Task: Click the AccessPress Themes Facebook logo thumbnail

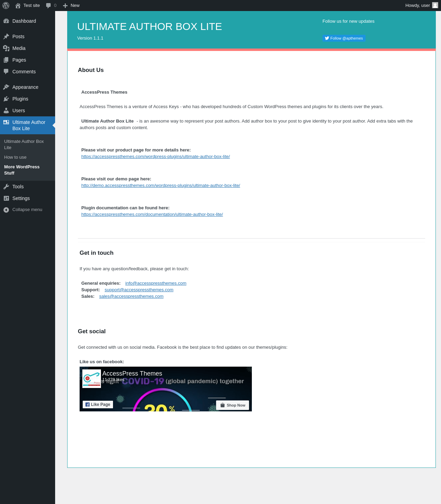Action: pos(92,379)
